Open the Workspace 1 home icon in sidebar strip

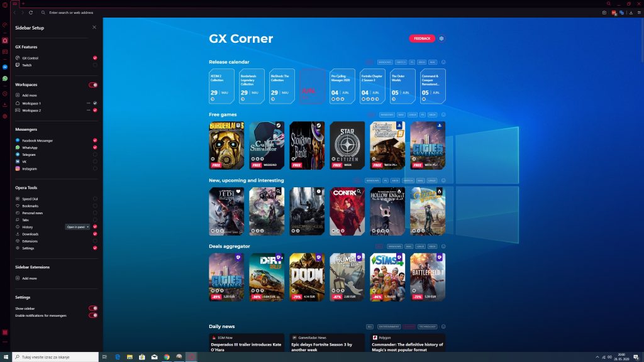tap(5, 41)
